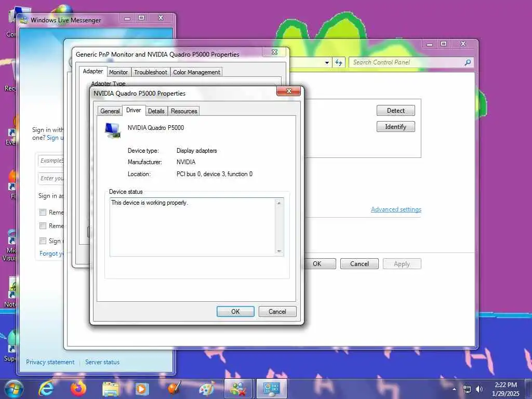Open the Details tab
The image size is (532, 399).
point(156,111)
